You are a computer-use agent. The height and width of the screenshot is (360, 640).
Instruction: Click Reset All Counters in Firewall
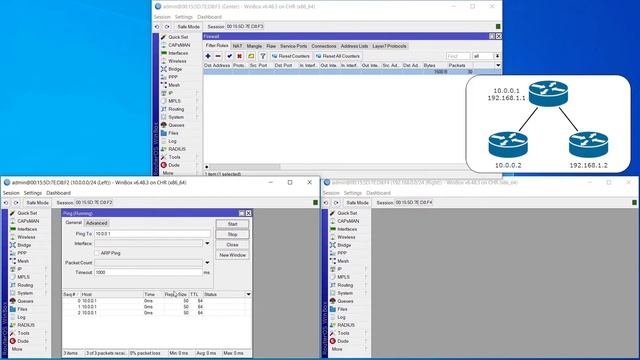338,56
